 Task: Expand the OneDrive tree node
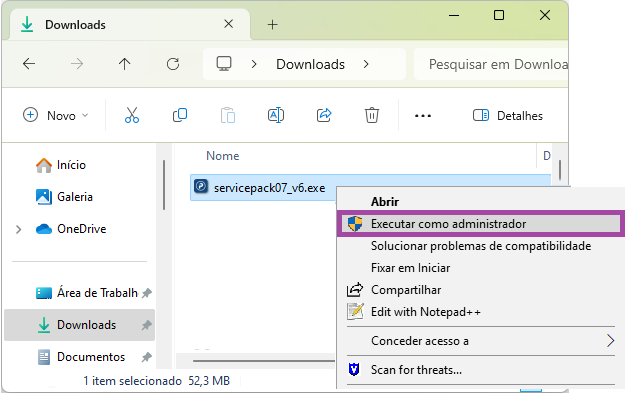pos(18,229)
